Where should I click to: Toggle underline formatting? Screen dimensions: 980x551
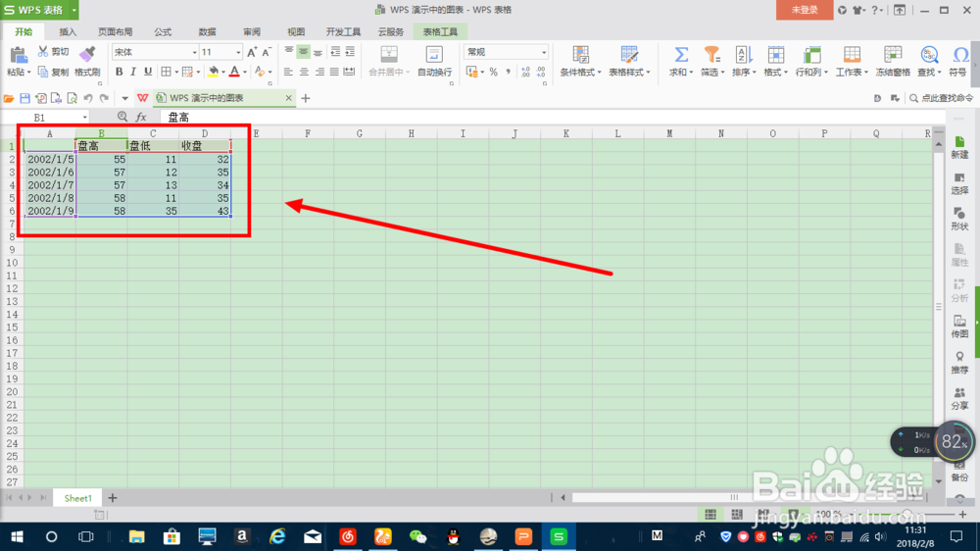tap(148, 72)
